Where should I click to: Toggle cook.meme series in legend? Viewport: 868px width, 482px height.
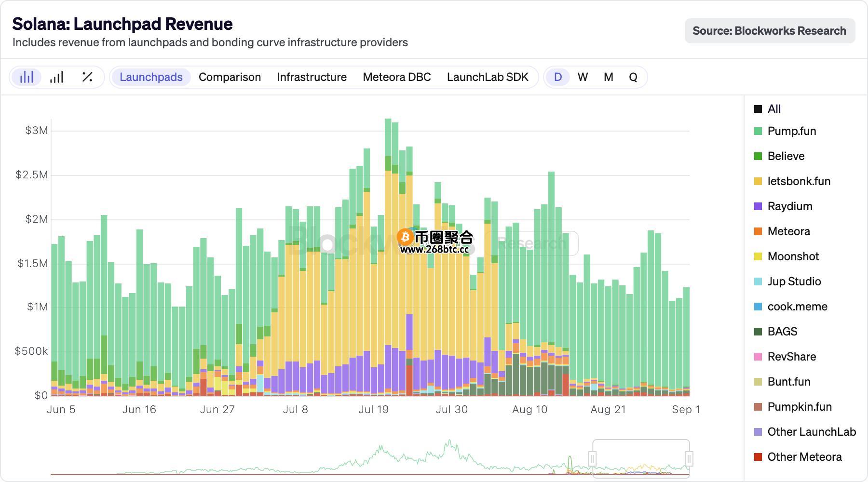click(x=791, y=307)
